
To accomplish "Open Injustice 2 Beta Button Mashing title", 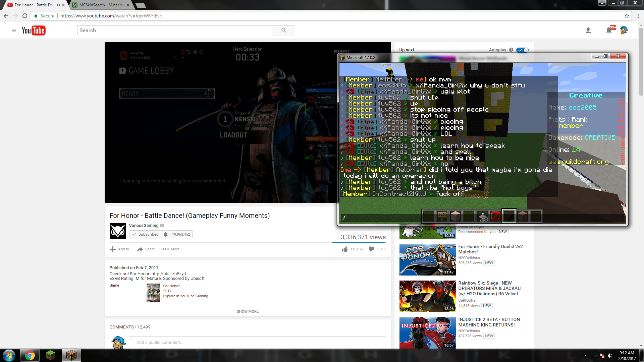I will 489,322.
